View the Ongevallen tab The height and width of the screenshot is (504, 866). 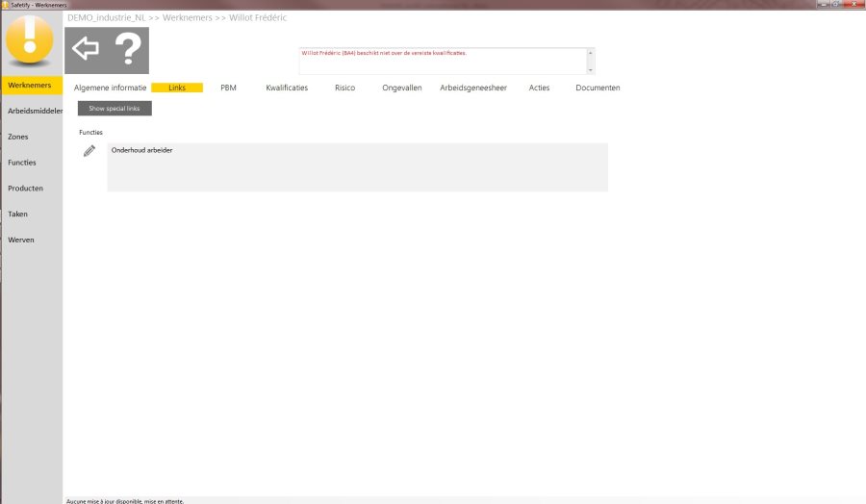pyautogui.click(x=401, y=88)
